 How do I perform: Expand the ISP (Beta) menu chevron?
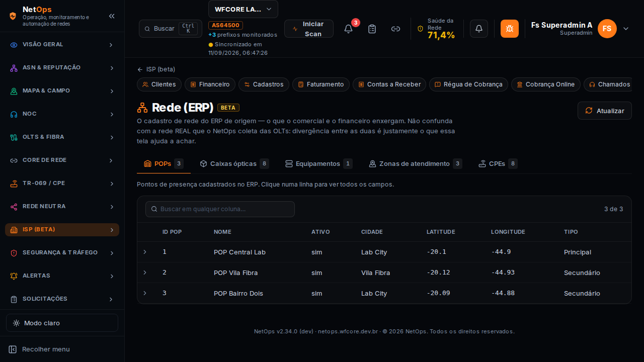pos(111,230)
